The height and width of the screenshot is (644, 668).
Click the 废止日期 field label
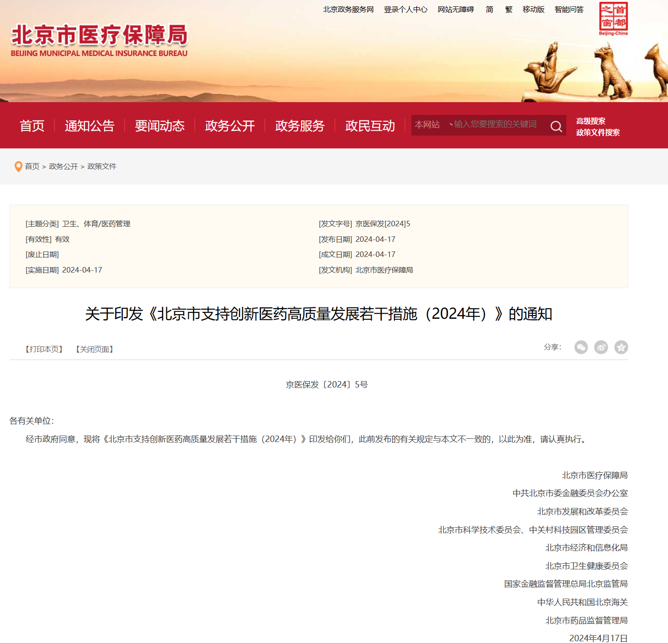click(x=42, y=254)
